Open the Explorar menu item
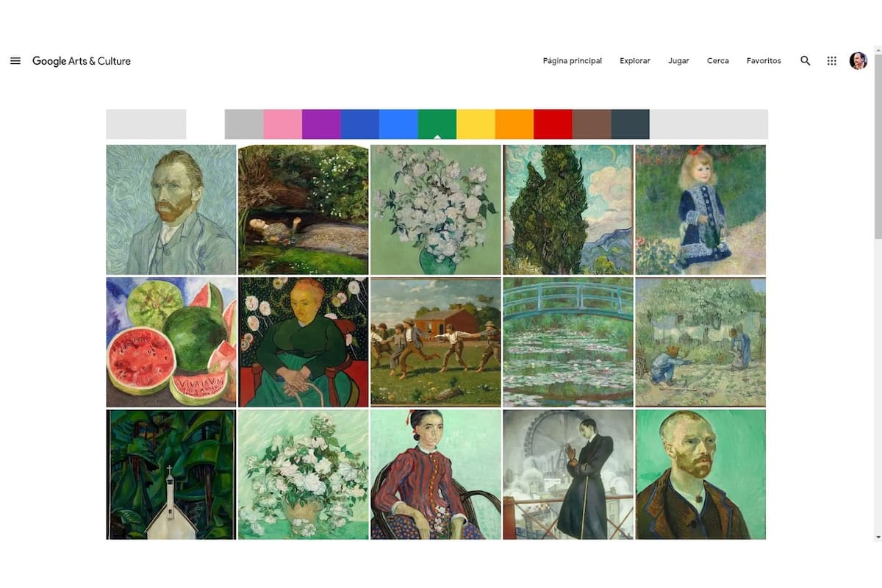The image size is (882, 588). [x=635, y=61]
